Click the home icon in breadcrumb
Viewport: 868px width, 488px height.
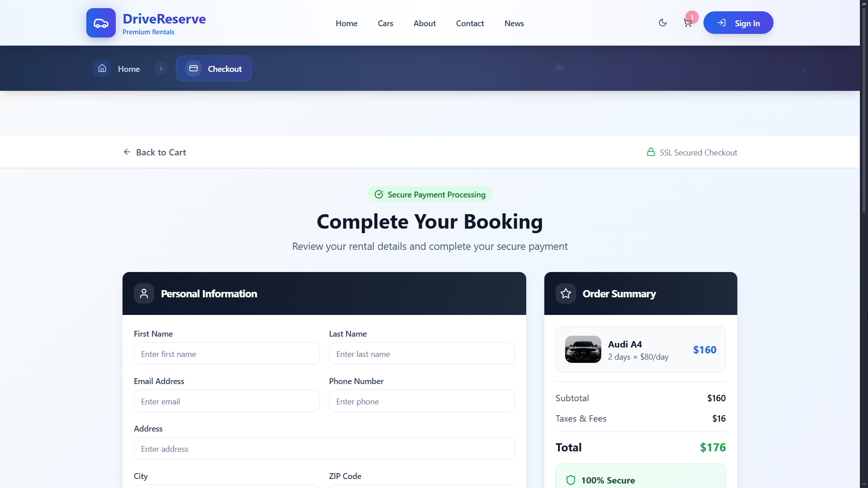point(102,68)
